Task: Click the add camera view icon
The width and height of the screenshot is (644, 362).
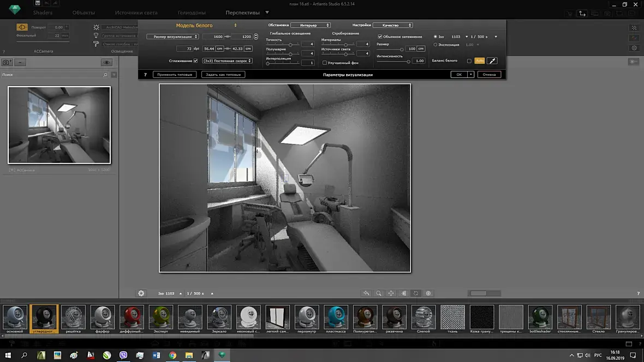Action: pos(7,63)
